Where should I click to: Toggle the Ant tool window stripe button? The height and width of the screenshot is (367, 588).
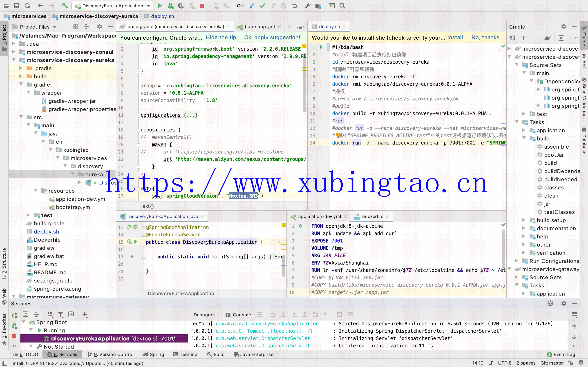point(584,61)
